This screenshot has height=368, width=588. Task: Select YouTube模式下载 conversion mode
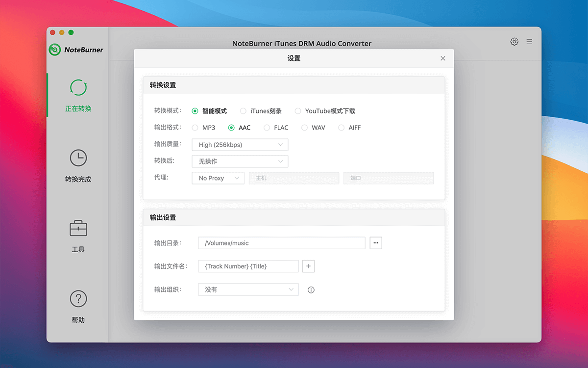click(x=298, y=111)
